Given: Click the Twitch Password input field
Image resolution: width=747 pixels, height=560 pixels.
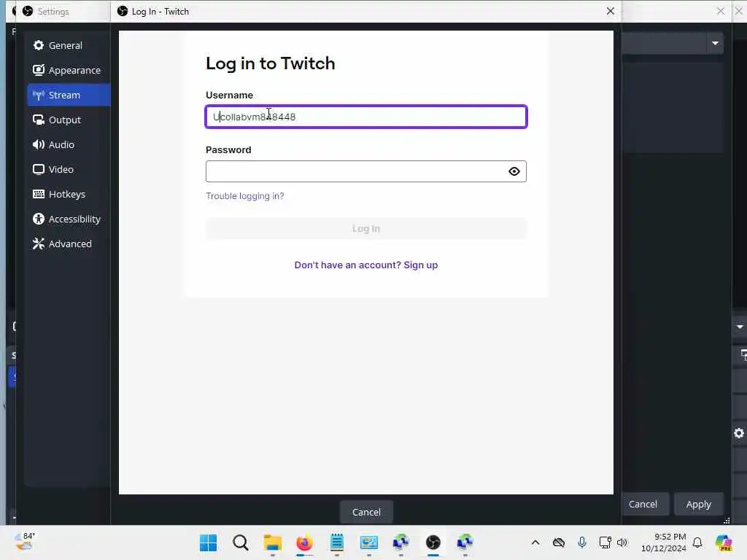Looking at the screenshot, I should tap(356, 171).
